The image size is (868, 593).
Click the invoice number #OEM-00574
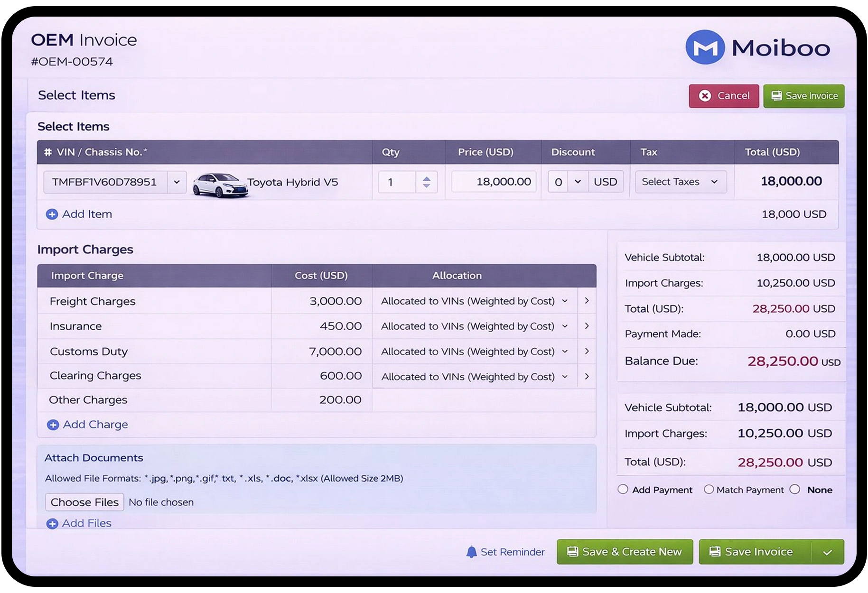(x=72, y=62)
